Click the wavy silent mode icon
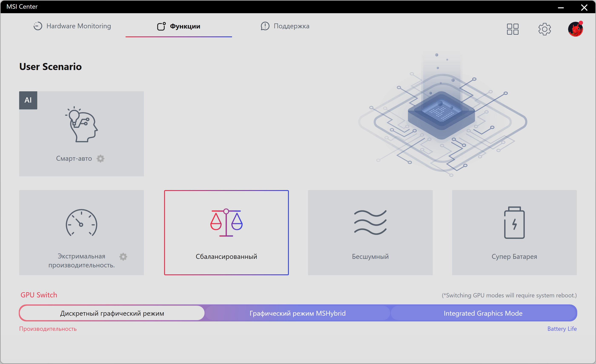Image resolution: width=596 pixels, height=364 pixels. [370, 222]
